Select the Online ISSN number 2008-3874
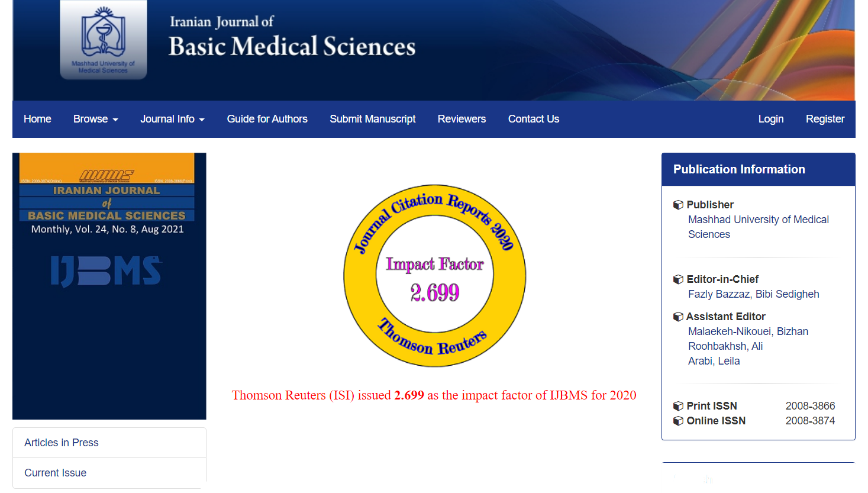 click(x=810, y=421)
